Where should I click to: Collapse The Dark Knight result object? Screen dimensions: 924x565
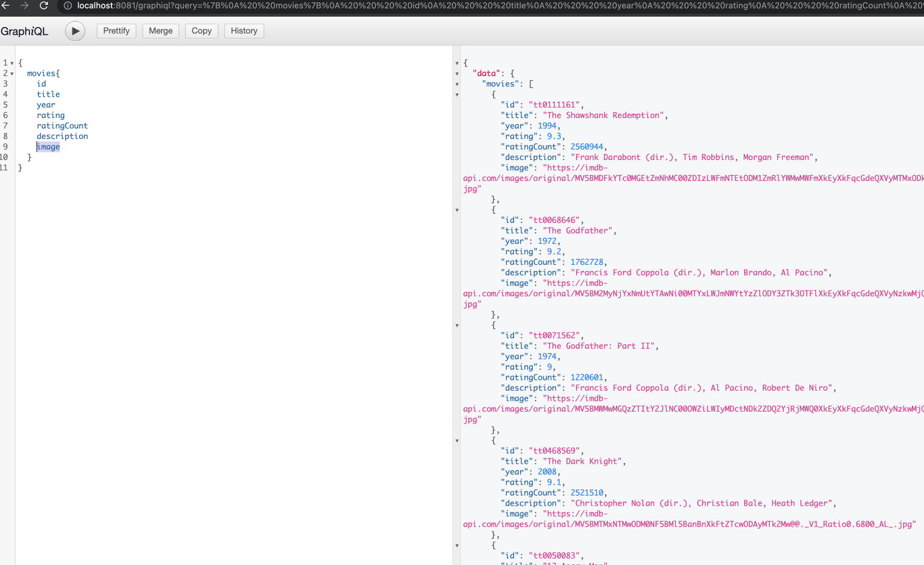[x=457, y=441]
